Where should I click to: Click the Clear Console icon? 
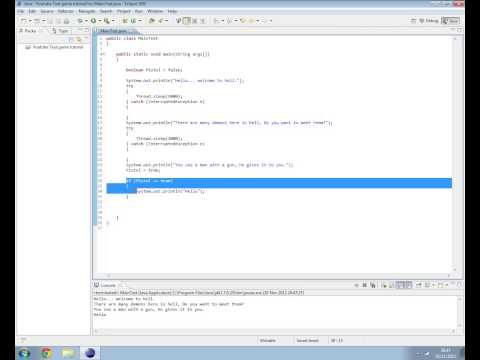[384, 285]
